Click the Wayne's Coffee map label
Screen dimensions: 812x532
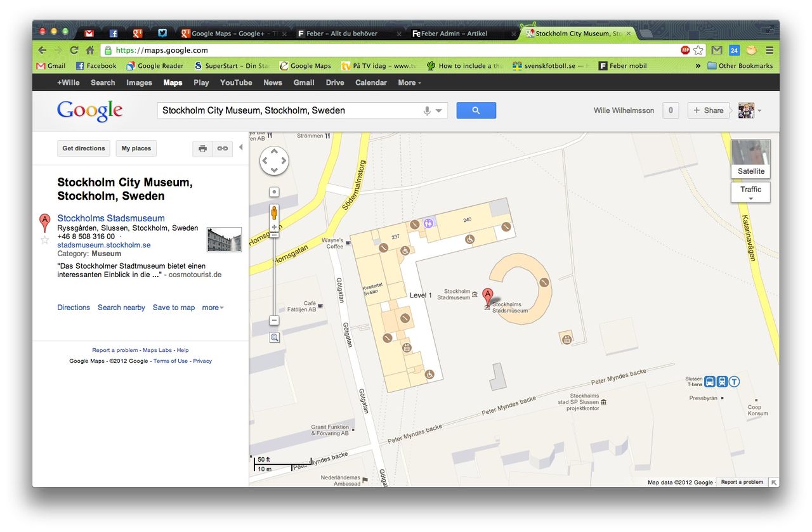click(x=333, y=243)
